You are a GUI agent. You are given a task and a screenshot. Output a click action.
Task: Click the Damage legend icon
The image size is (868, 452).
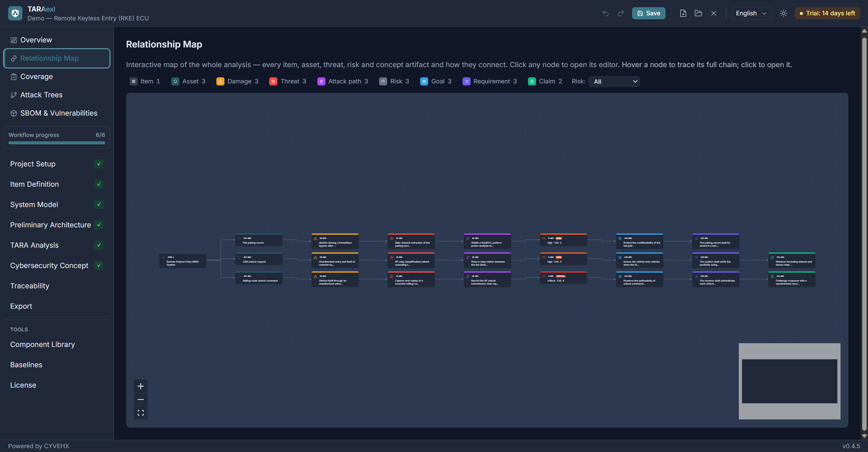click(x=220, y=81)
